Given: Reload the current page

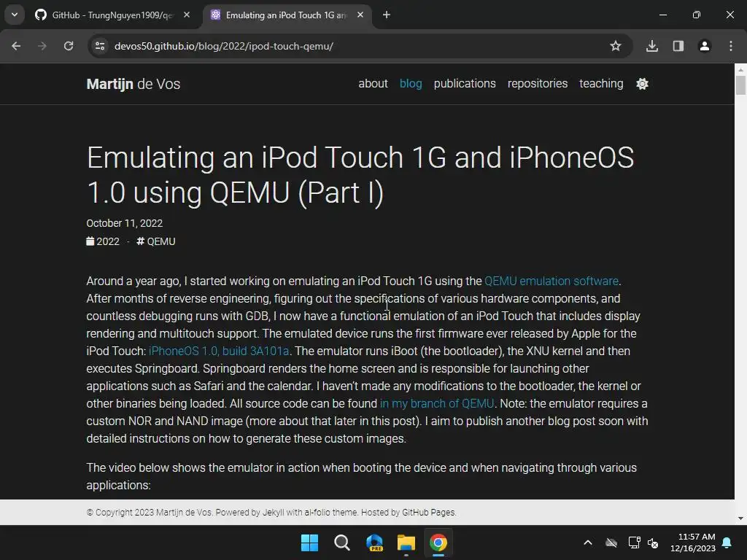Looking at the screenshot, I should pos(69,46).
